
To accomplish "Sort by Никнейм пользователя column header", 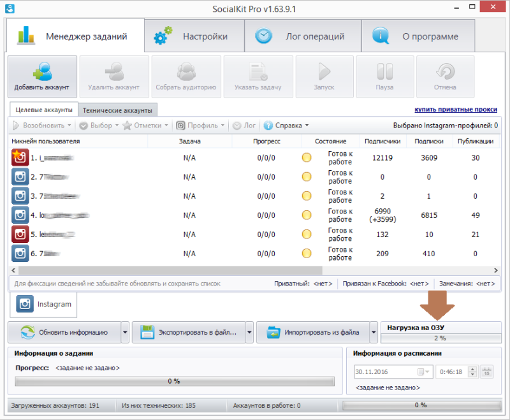I will tap(78, 141).
